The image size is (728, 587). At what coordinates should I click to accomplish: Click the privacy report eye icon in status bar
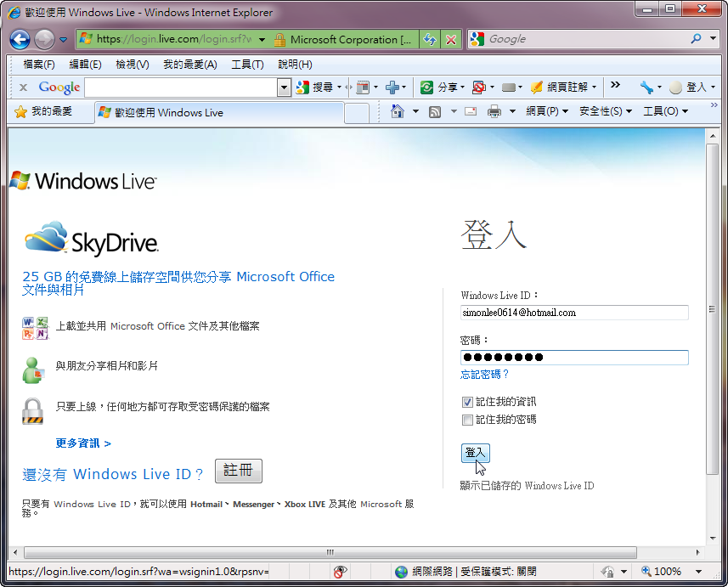[x=341, y=572]
